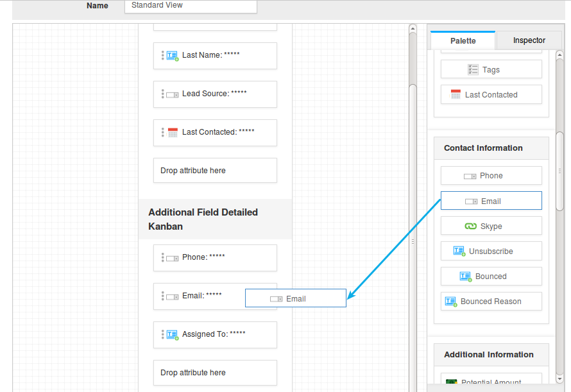The height and width of the screenshot is (392, 571).
Task: Switch to the Inspector tab
Action: [x=529, y=39]
